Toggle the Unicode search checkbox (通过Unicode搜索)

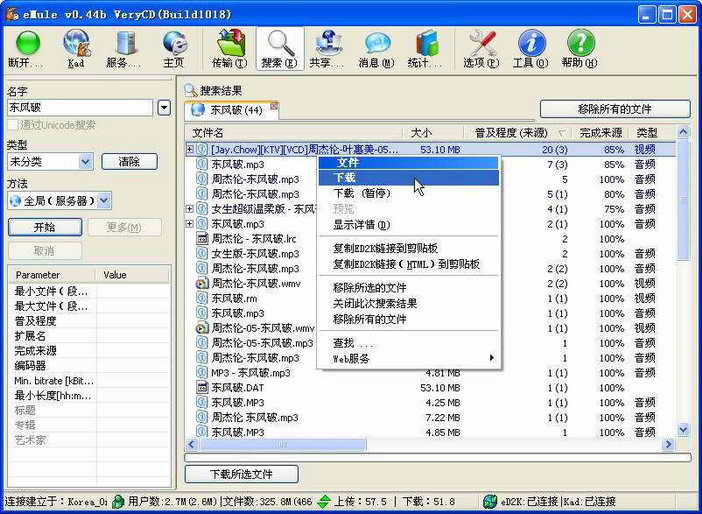point(13,125)
